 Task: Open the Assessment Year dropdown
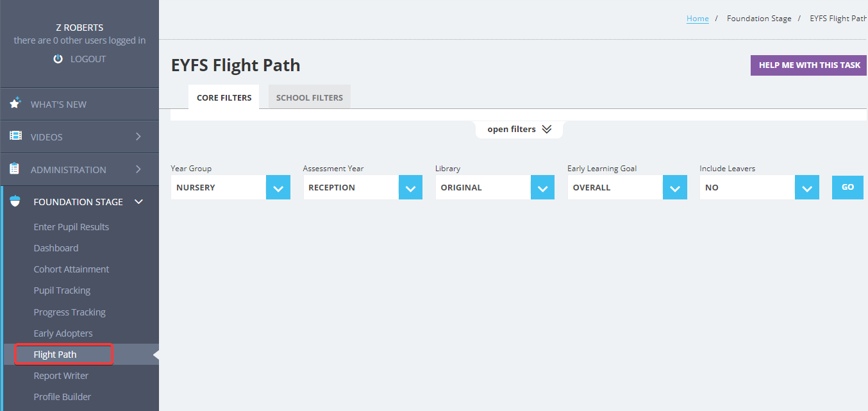coord(362,187)
